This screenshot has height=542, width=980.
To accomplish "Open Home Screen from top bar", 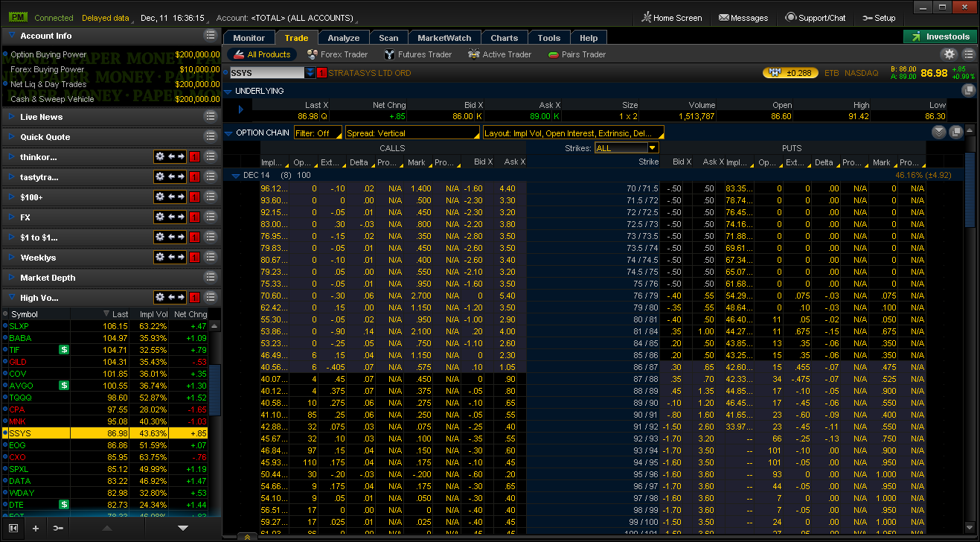I will (x=672, y=18).
